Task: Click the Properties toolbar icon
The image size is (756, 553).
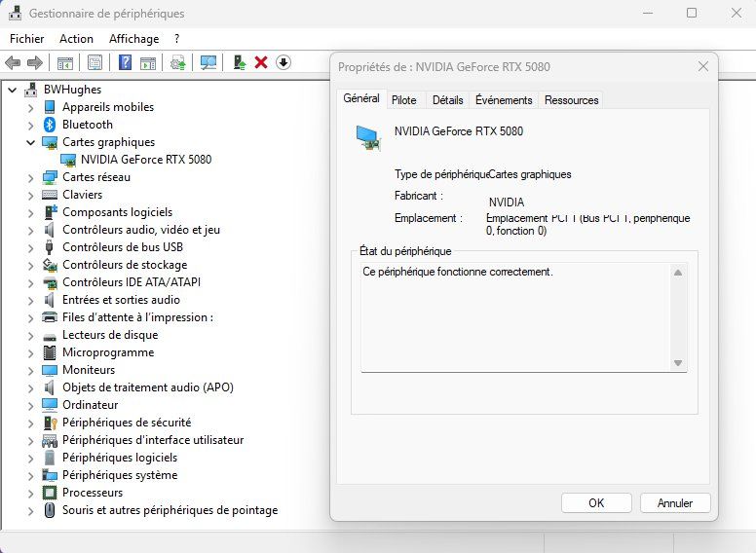Action: pos(94,62)
